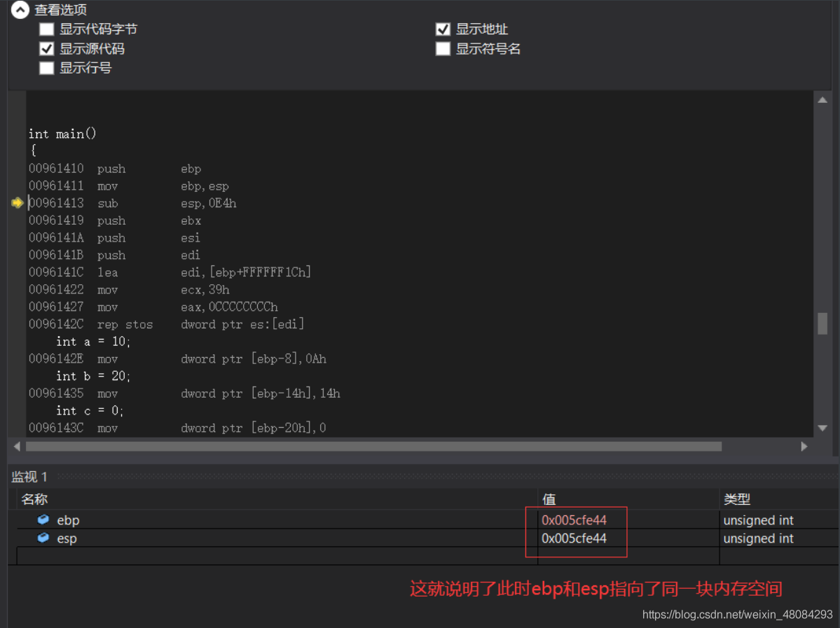Click the int main() source line
Viewport: 840px width, 628px height.
62,133
